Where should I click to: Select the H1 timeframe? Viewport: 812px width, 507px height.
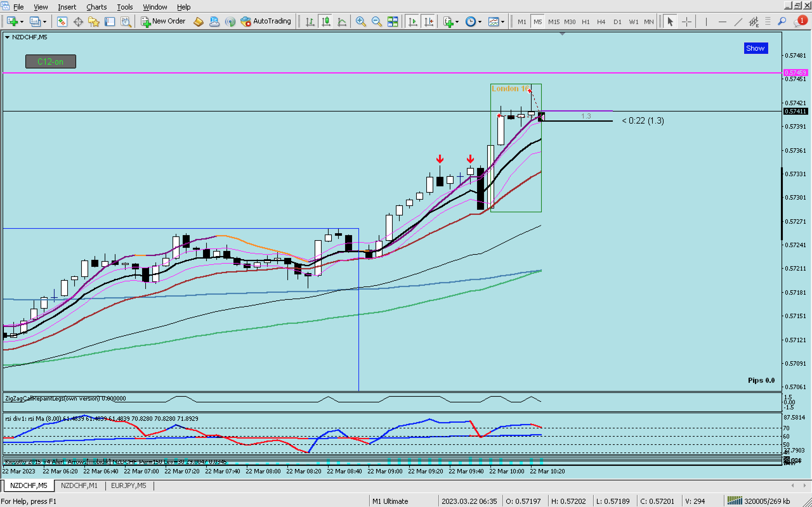coord(586,22)
